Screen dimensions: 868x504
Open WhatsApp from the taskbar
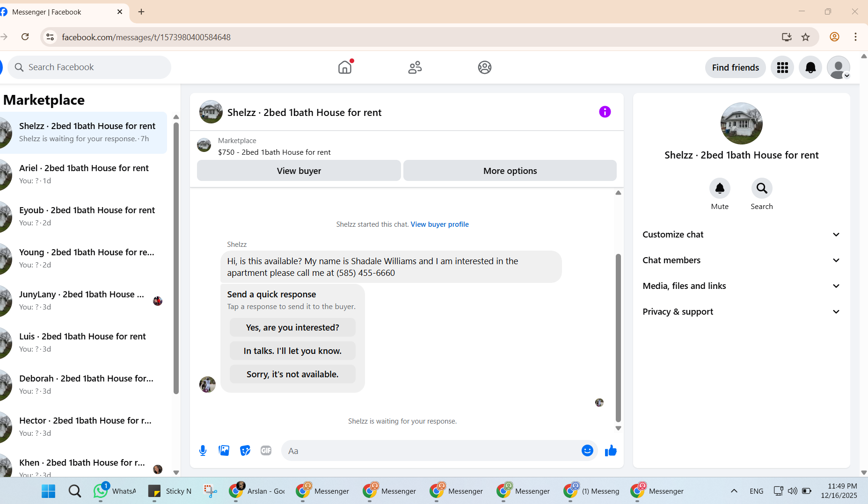click(x=115, y=491)
